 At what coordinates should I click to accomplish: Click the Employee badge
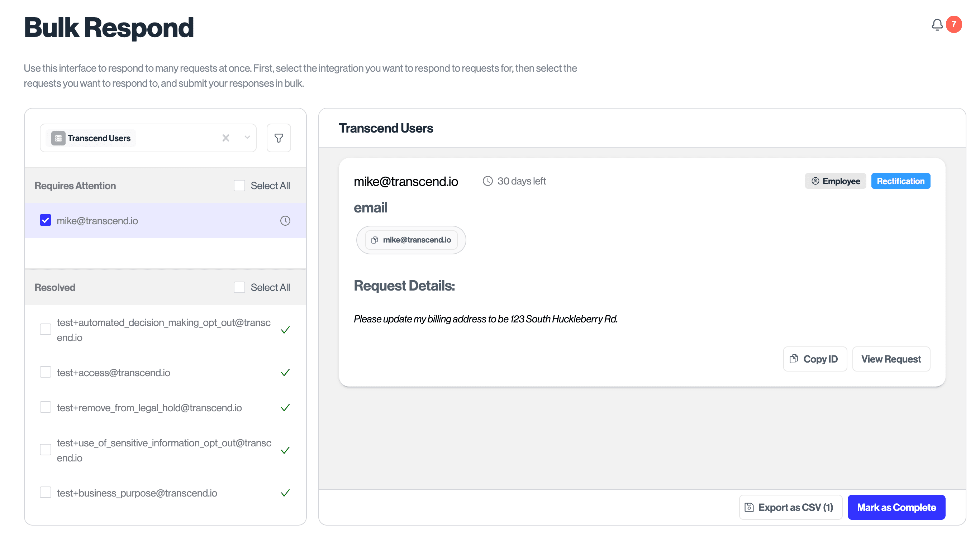pyautogui.click(x=835, y=181)
